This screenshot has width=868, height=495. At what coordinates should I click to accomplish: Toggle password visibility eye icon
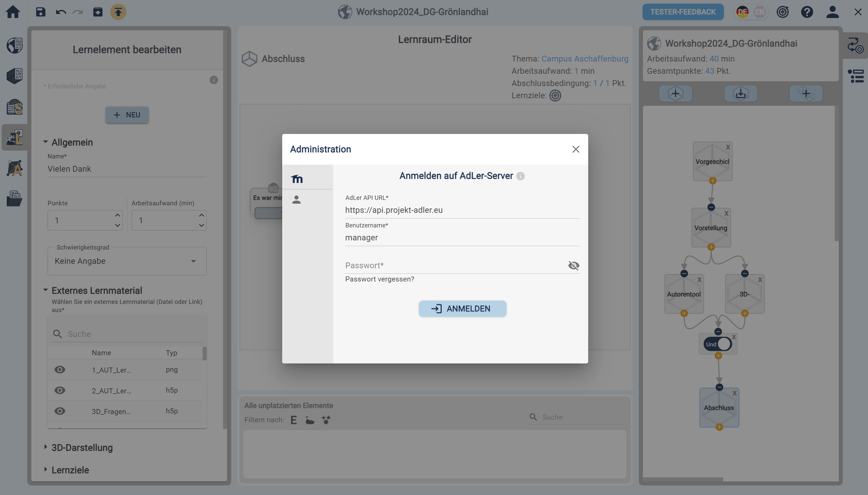574,266
